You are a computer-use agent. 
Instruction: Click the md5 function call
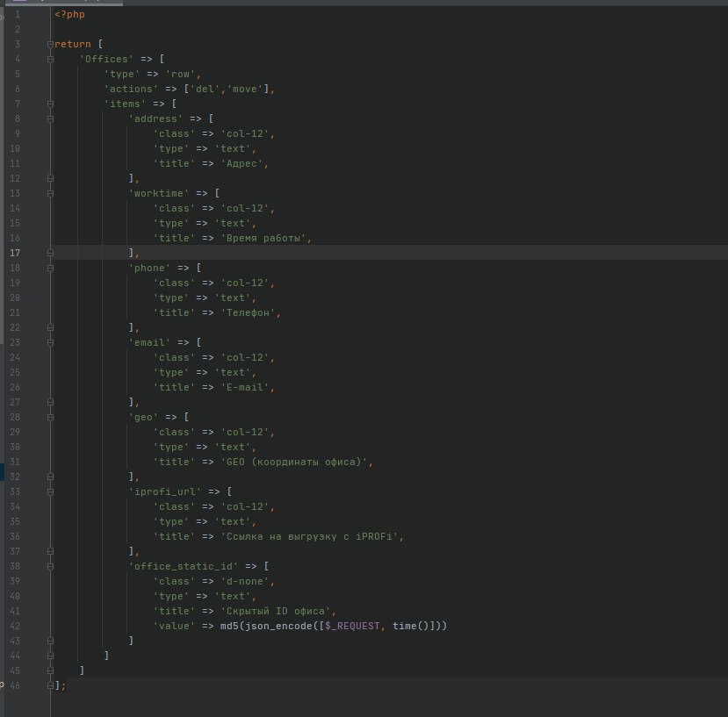[x=229, y=626]
